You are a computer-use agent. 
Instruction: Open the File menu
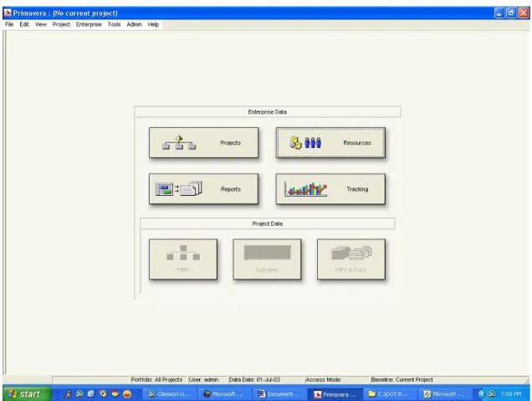(x=9, y=24)
